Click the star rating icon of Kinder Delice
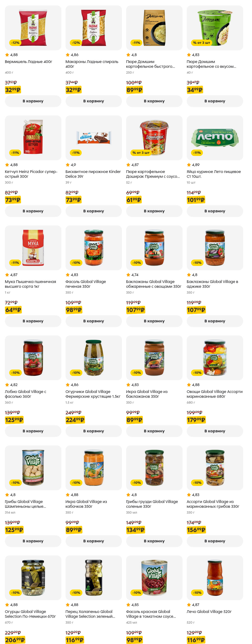Image resolution: width=252 pixels, height=644 pixels. point(68,165)
